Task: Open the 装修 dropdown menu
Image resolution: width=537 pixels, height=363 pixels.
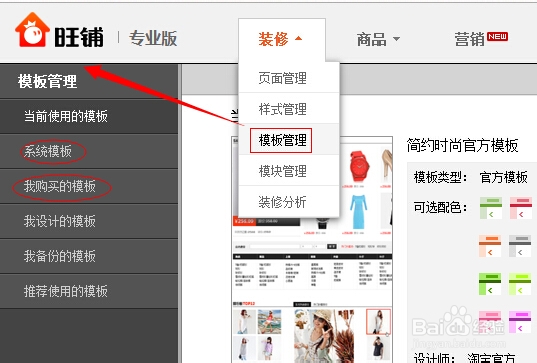Action: coord(282,39)
